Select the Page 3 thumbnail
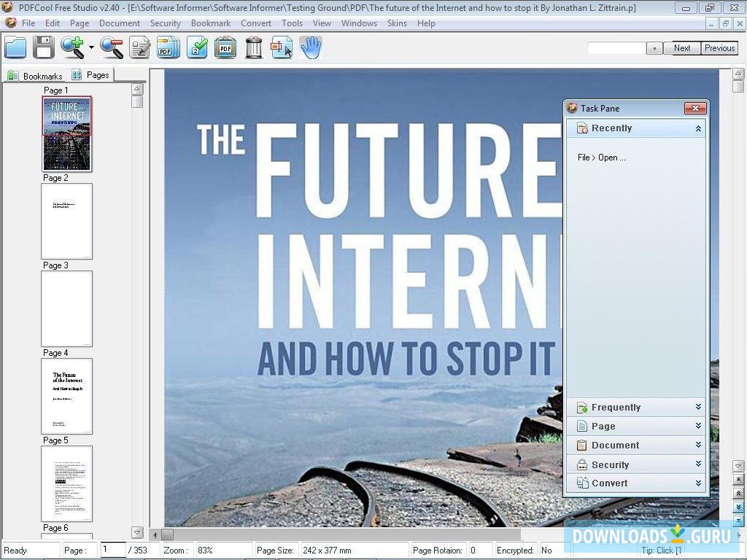 tap(66, 309)
